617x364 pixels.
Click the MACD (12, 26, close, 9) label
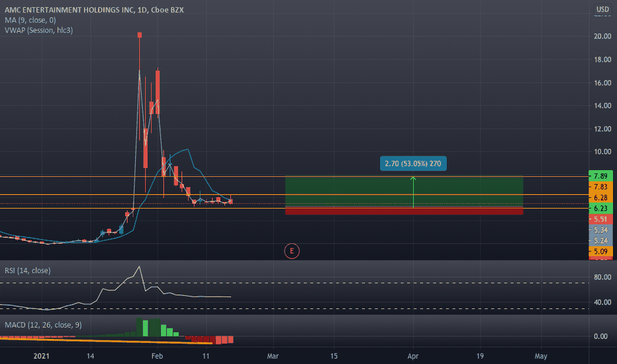[43, 325]
